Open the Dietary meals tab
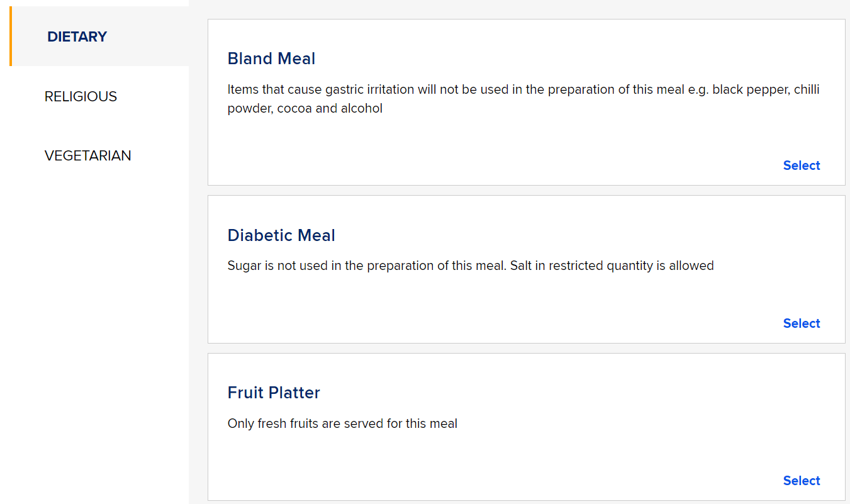The width and height of the screenshot is (850, 504). coord(77,36)
